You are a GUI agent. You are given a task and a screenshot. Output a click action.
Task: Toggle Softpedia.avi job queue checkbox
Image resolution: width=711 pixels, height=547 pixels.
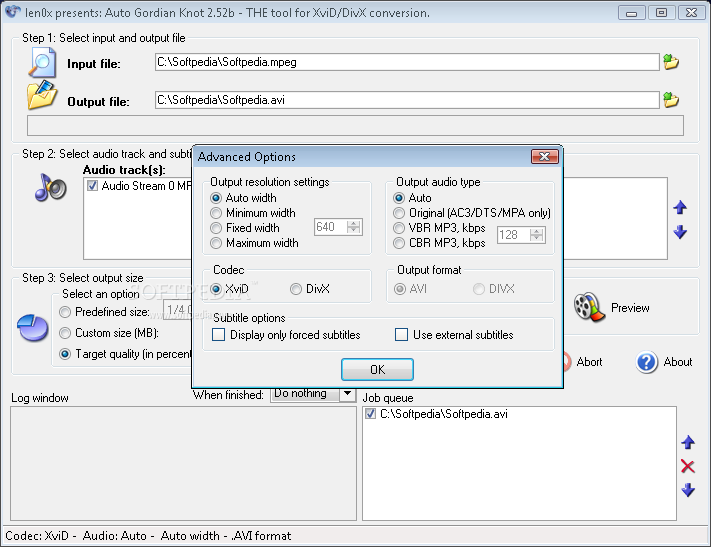[370, 414]
